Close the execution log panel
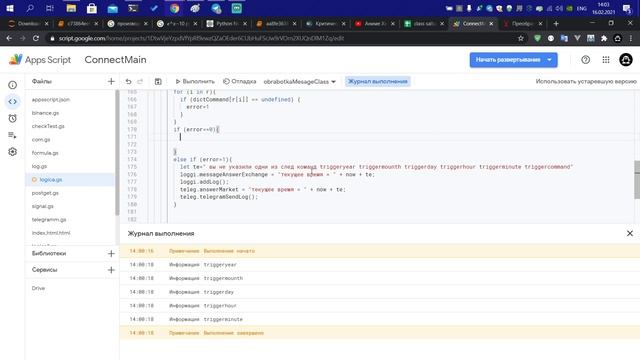The height and width of the screenshot is (360, 640). pyautogui.click(x=630, y=233)
